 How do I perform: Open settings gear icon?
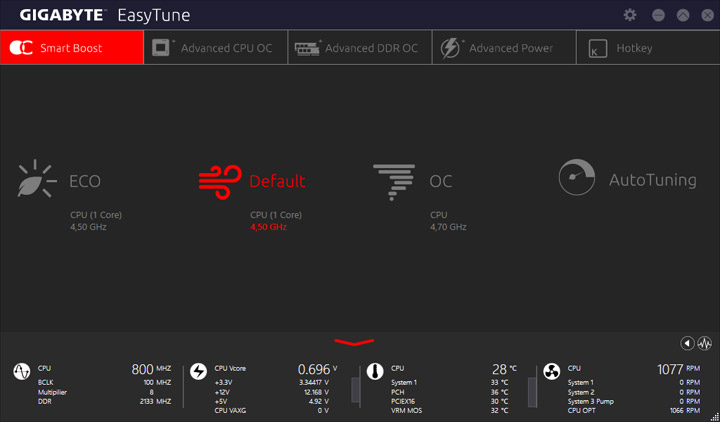point(630,15)
